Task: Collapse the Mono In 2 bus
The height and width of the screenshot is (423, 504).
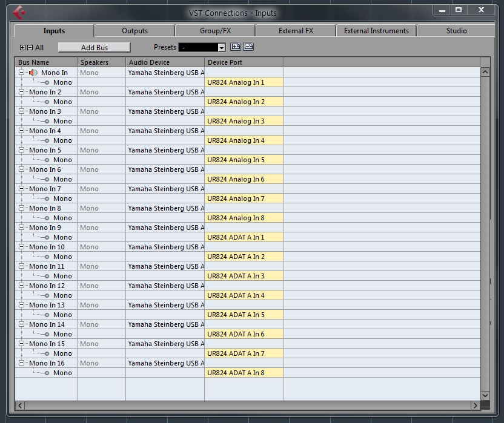Action: tap(22, 92)
